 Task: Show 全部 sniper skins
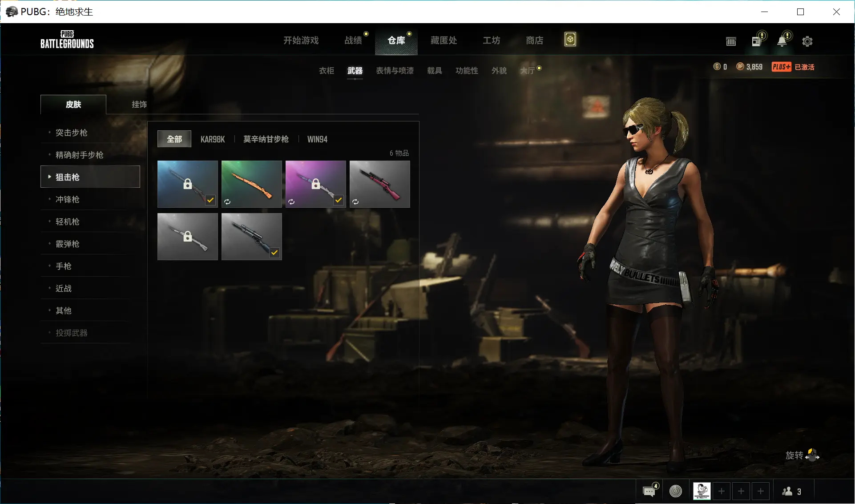click(174, 139)
